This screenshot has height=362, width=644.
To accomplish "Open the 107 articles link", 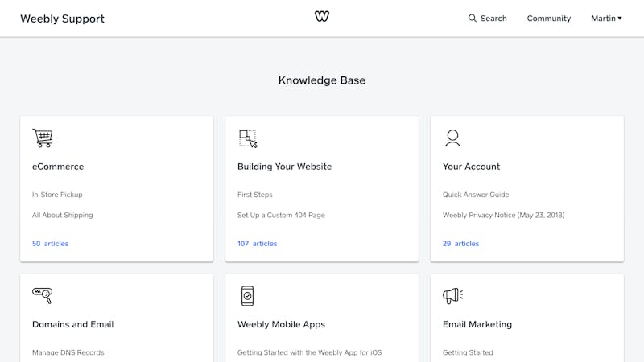I will coord(257,244).
